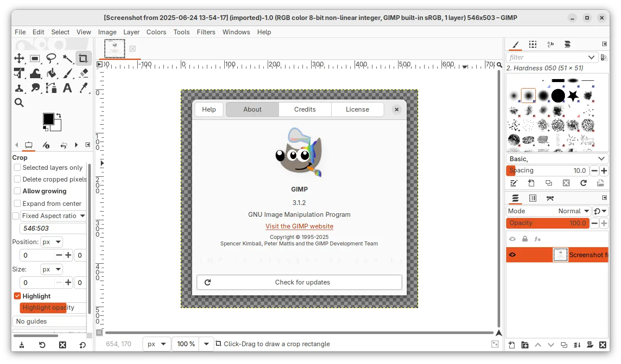Duplicate the selected layer
This screenshot has height=364, width=621.
click(x=564, y=345)
